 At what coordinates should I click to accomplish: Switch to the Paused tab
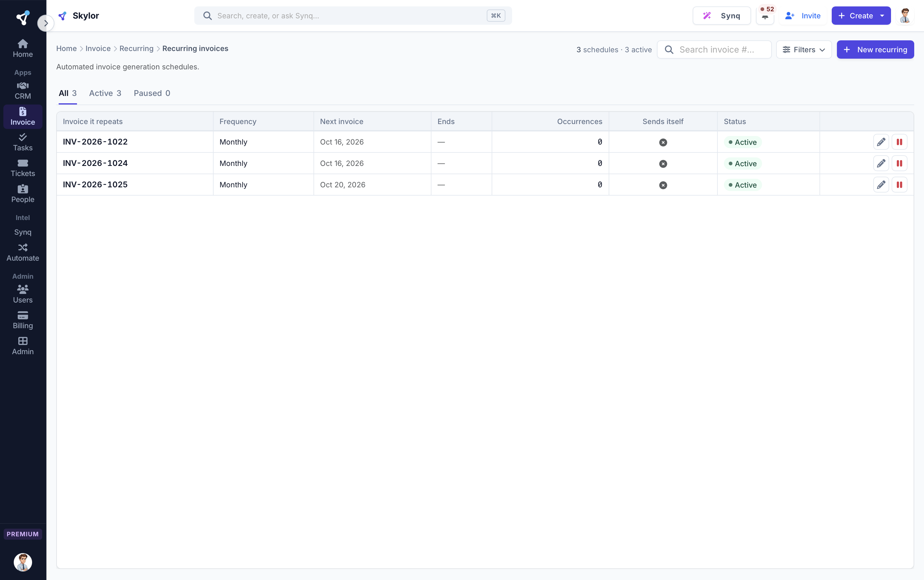152,93
